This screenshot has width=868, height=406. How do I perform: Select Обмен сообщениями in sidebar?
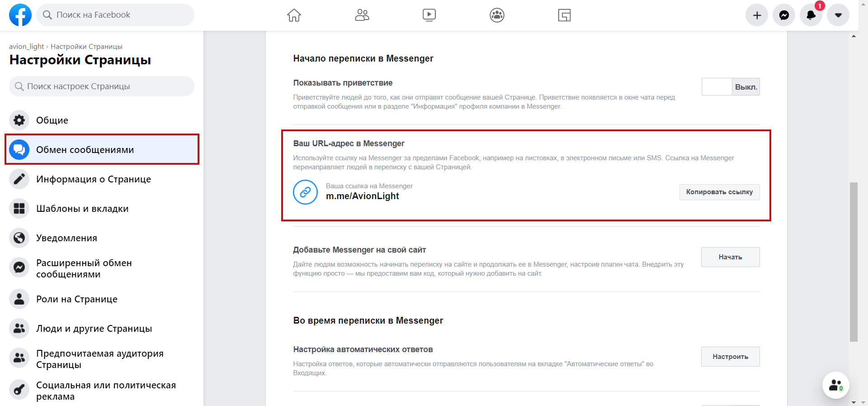click(102, 149)
